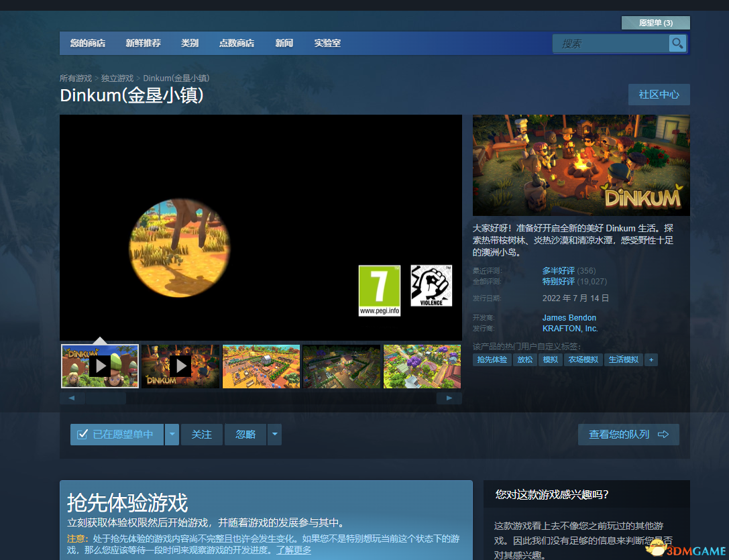The image size is (729, 560).
Task: Click the PEGI 7 rating badge
Action: point(380,290)
